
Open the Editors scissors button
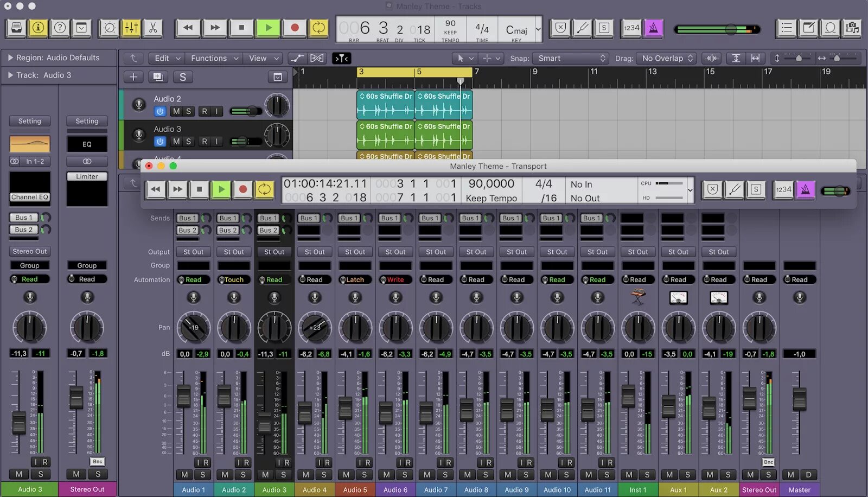click(x=153, y=28)
